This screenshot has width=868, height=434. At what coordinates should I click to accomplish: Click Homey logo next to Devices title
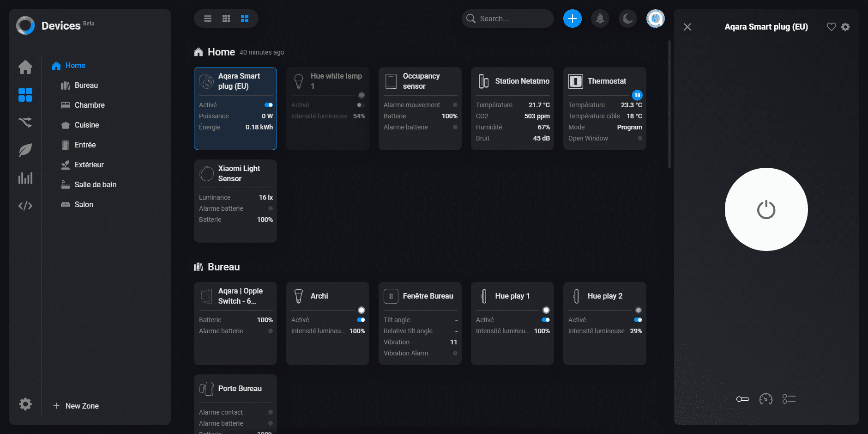pos(25,25)
